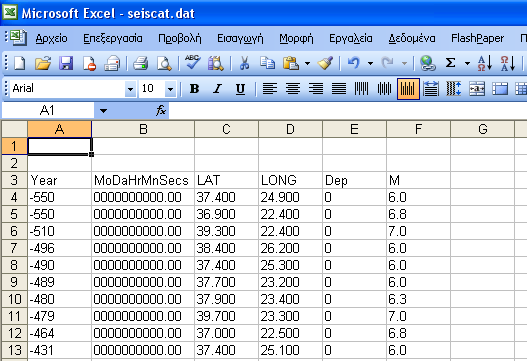The image size is (527, 361).
Task: Click the first vertical text bars button
Action: (361, 89)
